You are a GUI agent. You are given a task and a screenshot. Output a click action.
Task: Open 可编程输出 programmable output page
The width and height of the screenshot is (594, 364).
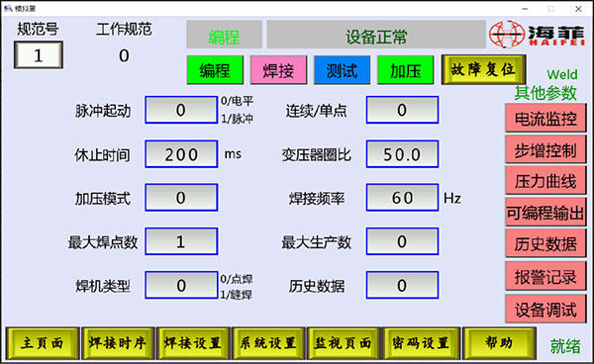click(x=545, y=213)
